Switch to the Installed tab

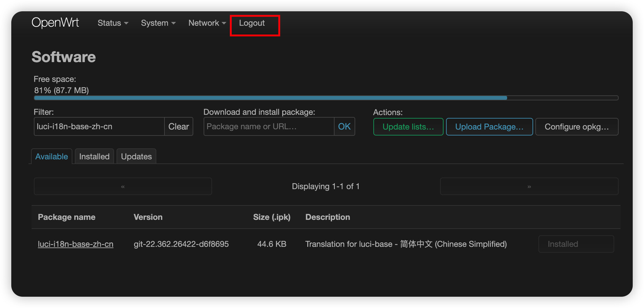pyautogui.click(x=94, y=156)
